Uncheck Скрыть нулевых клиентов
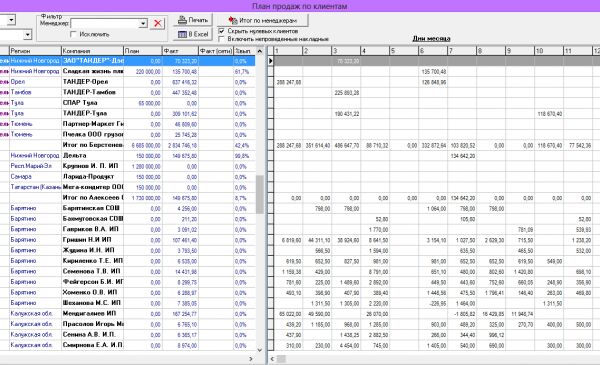Image resolution: width=600 pixels, height=365 pixels. point(221,31)
